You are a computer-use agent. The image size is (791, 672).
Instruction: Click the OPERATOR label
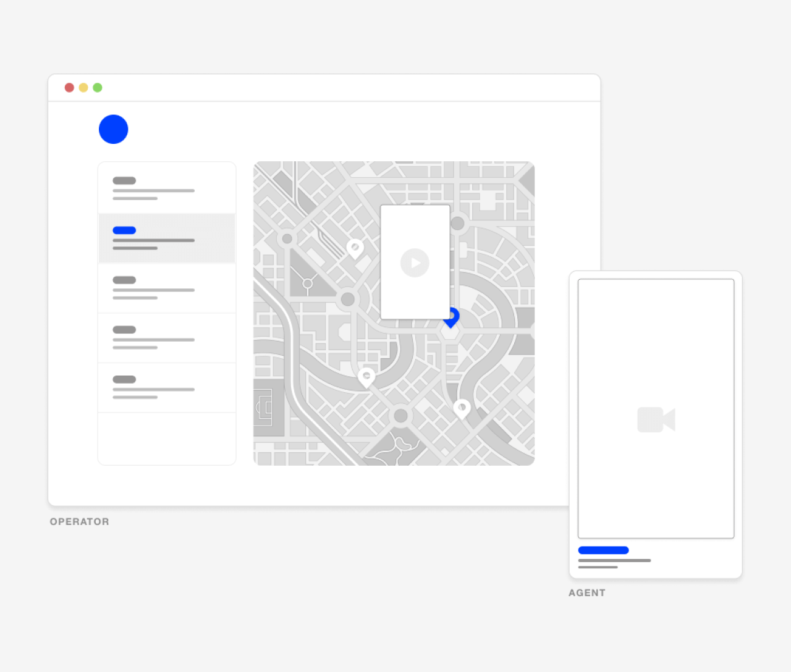point(80,522)
